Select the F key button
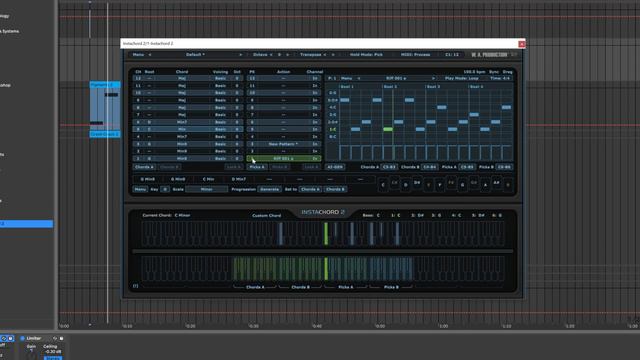Screen dimensions: 640x360 (x=440, y=185)
